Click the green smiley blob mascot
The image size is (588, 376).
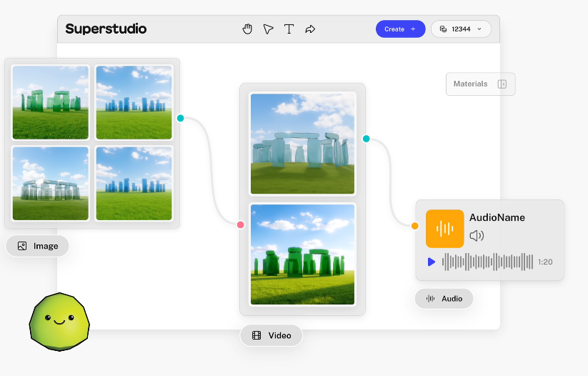tap(59, 322)
